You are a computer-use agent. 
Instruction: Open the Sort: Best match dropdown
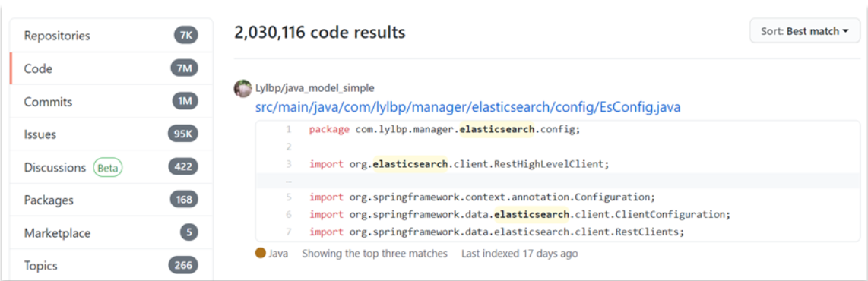pos(804,31)
